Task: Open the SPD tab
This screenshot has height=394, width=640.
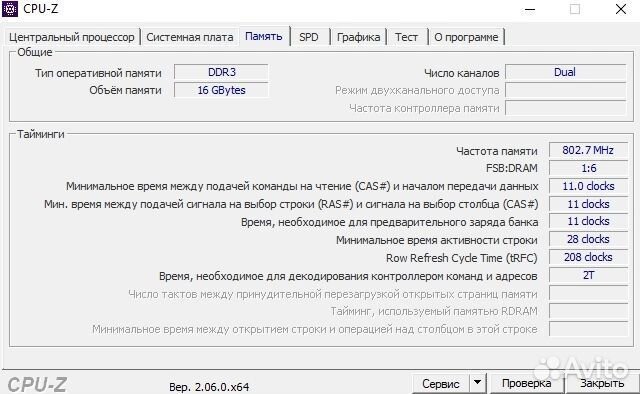Action: pos(309,37)
